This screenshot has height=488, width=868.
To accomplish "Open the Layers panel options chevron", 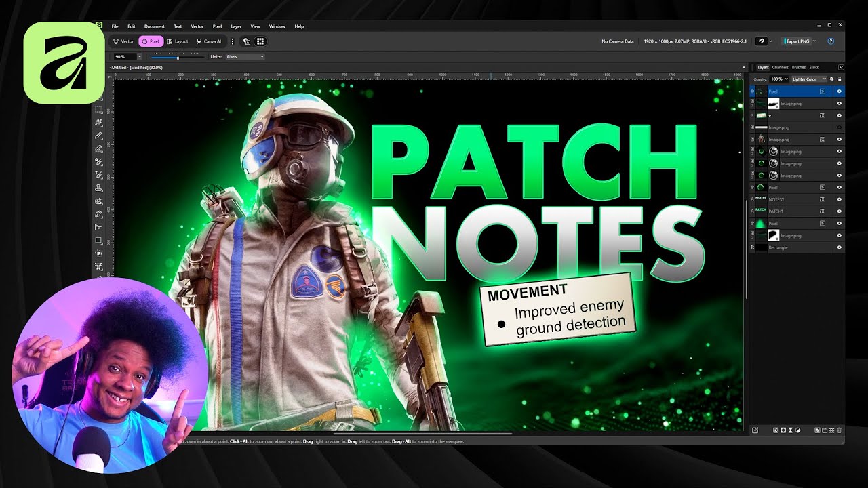I will pyautogui.click(x=841, y=67).
